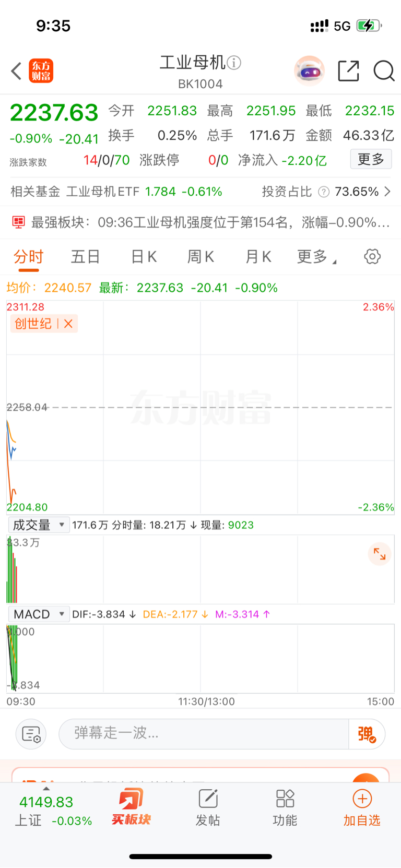
Task: Open danmaku settings icon left of input
Action: (31, 734)
